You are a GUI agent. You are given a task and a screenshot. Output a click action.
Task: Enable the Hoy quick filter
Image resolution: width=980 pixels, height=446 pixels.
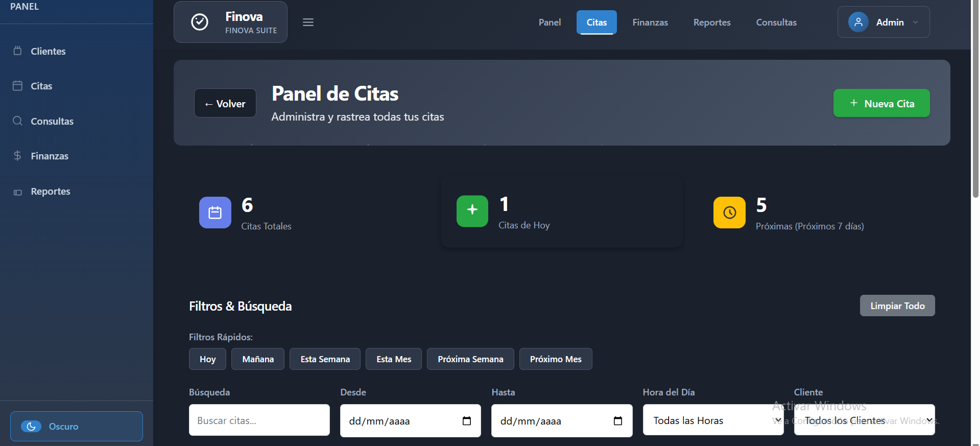click(207, 359)
